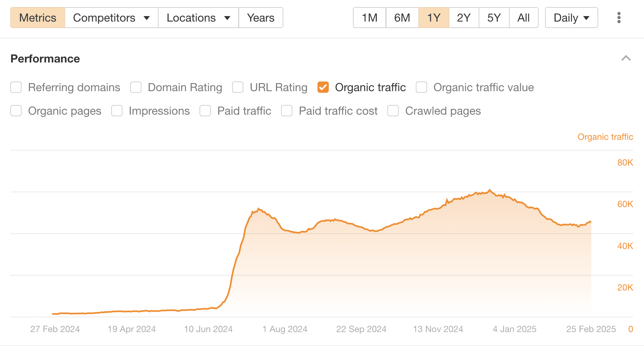Screen dimensions: 644x353
Task: Open the Competitors dropdown
Action: (x=111, y=18)
